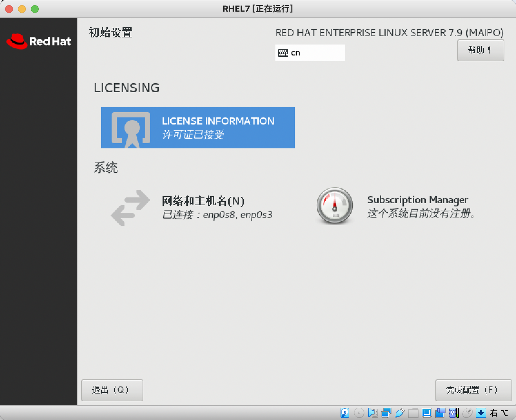This screenshot has height=420, width=516.
Task: Click the host key indicator 右⌥
Action: pos(499,413)
